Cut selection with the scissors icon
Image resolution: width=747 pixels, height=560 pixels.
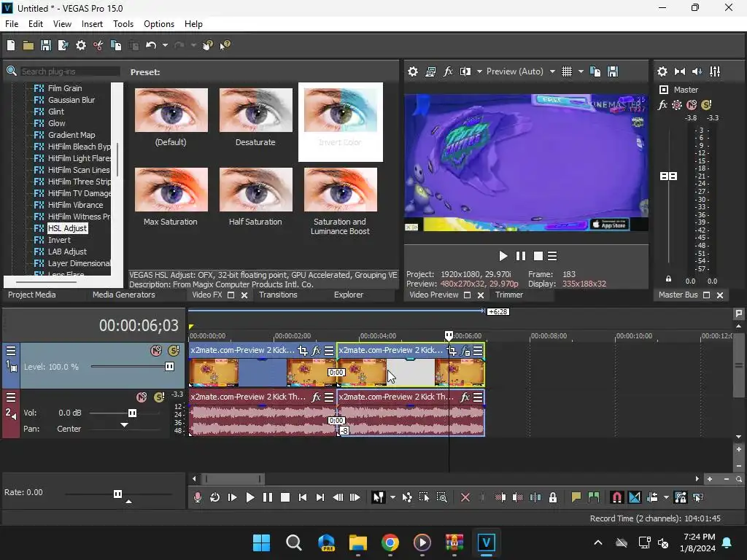pyautogui.click(x=98, y=45)
